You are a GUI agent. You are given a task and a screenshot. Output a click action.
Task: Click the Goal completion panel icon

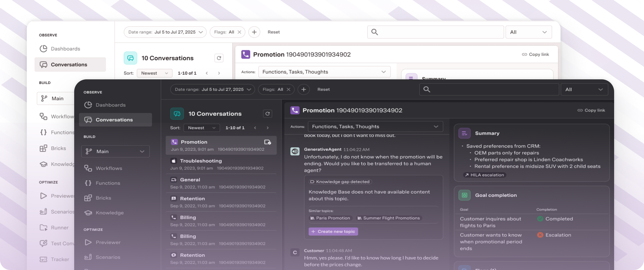pos(464,195)
